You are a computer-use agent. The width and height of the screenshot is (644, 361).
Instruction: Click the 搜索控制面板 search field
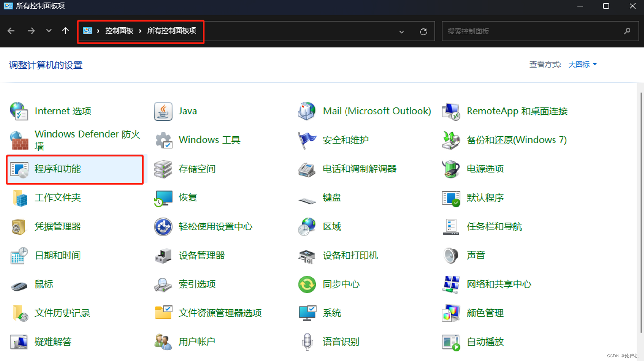point(540,31)
